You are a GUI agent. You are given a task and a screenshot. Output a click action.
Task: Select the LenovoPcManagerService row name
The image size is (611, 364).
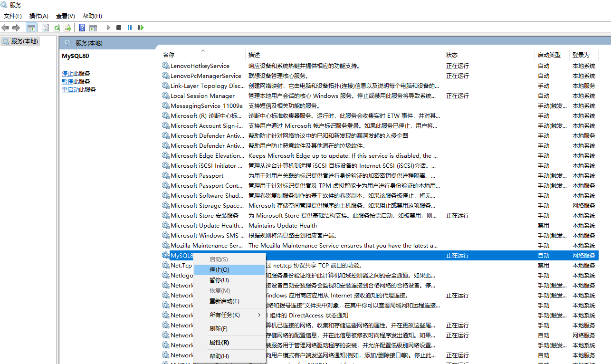pyautogui.click(x=206, y=76)
